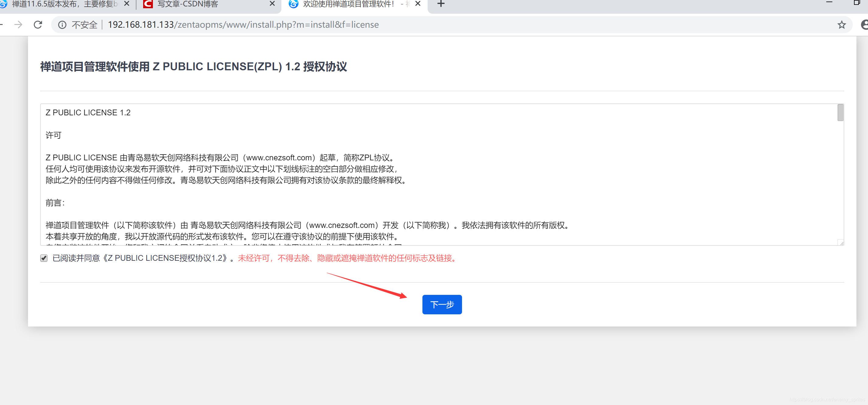Image resolution: width=868 pixels, height=405 pixels.
Task: Click the 许可 section heading in license
Action: [x=53, y=135]
